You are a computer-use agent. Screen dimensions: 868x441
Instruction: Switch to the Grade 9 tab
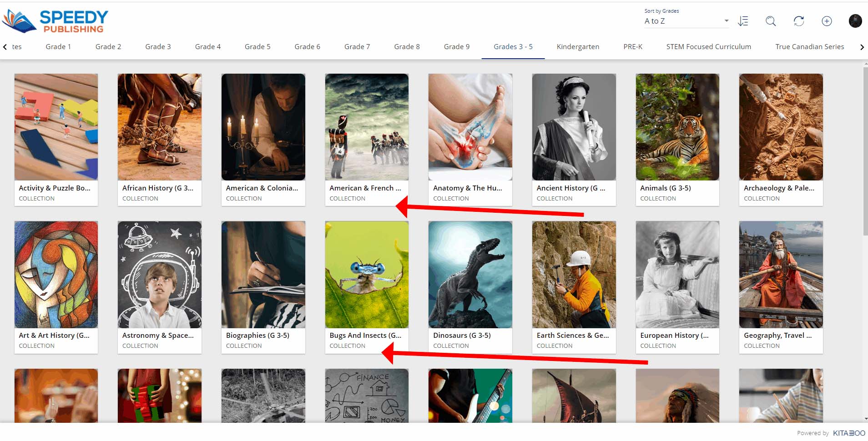[x=457, y=46]
